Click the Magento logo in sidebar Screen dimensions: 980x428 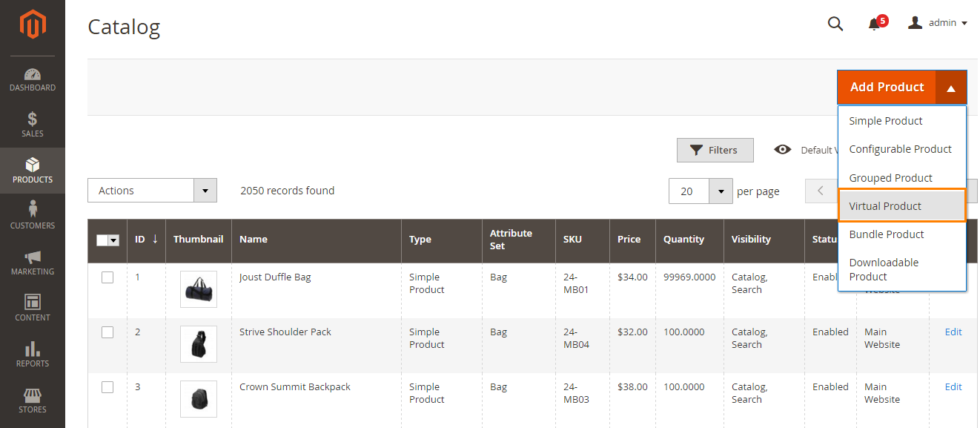[33, 24]
